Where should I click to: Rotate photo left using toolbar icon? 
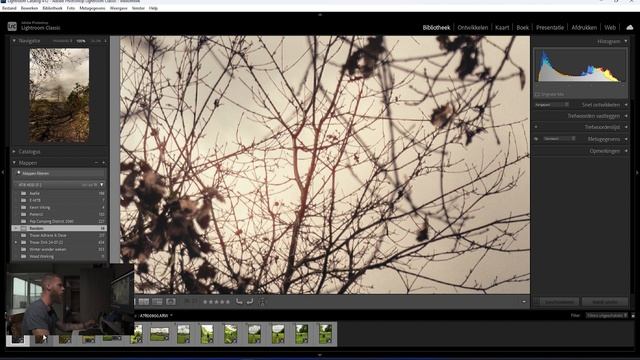click(x=240, y=302)
